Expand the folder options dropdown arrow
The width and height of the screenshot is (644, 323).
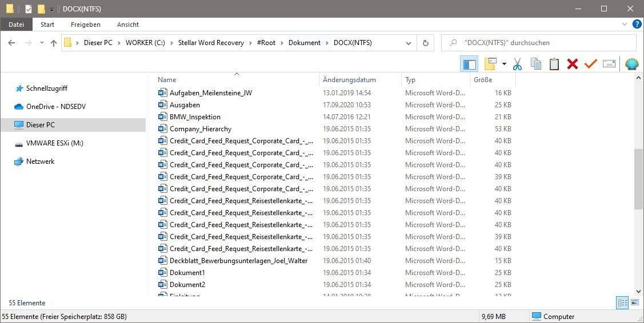tap(504, 64)
